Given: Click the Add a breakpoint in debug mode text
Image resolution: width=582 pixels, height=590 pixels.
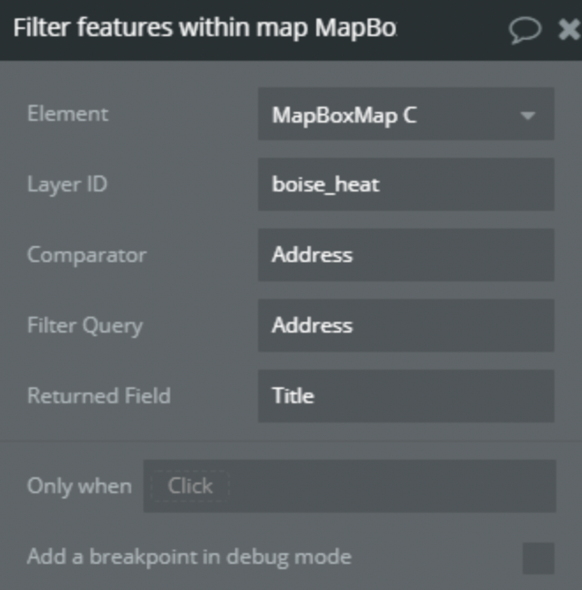Looking at the screenshot, I should (x=189, y=557).
